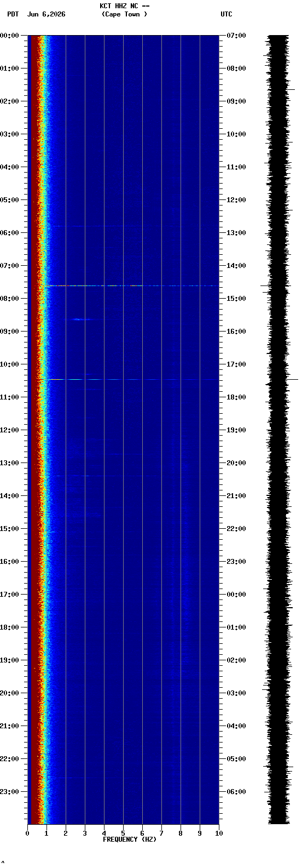Click the UTC time label 11:00
This screenshot has width=302, height=868.
[236, 167]
